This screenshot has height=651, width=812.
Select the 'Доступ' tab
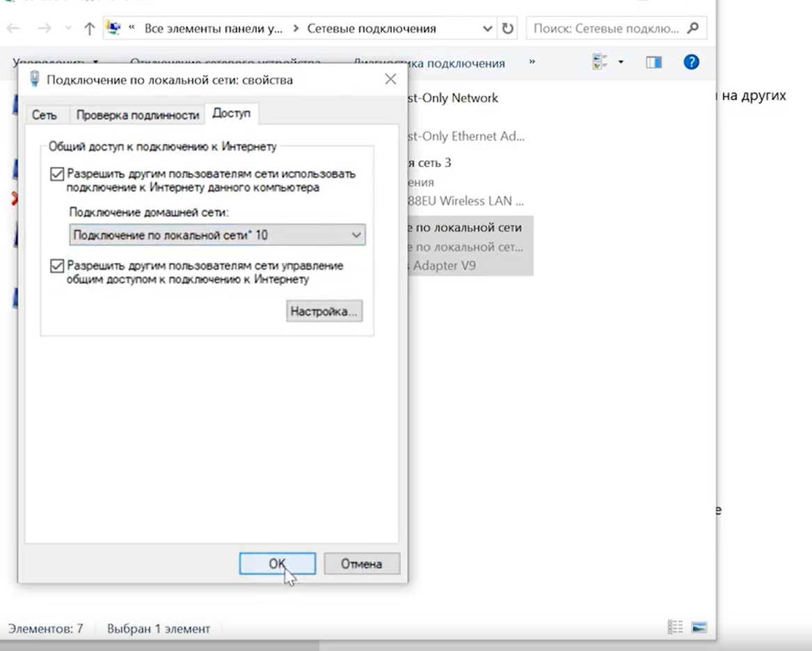[x=232, y=113]
